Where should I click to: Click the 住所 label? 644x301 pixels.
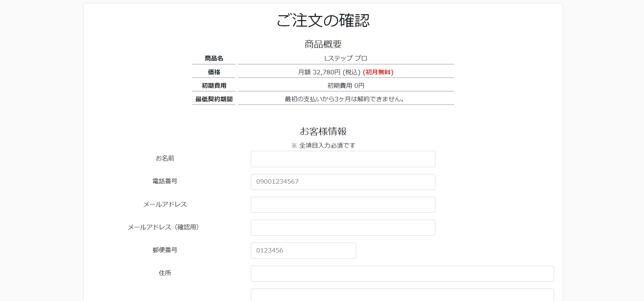(x=165, y=273)
